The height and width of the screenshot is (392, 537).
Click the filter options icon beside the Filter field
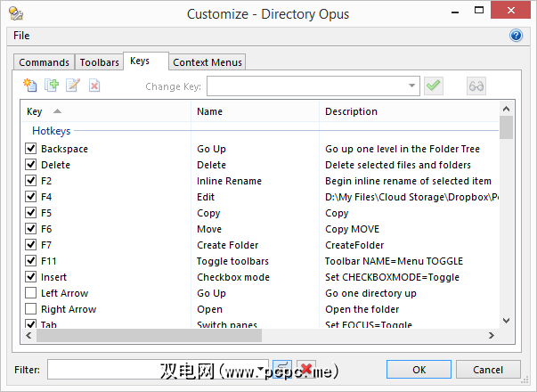click(282, 369)
